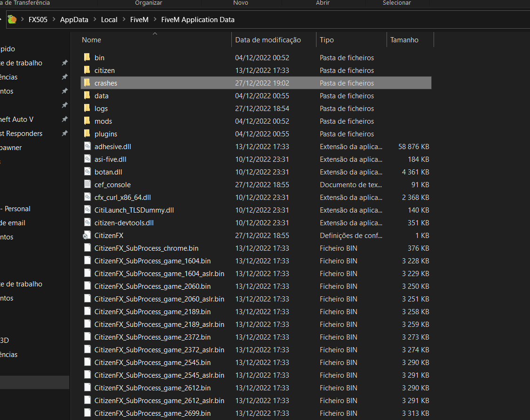Click 'Documento de tex...' type cell
Viewport: 530px width, 420px height.
click(351, 185)
